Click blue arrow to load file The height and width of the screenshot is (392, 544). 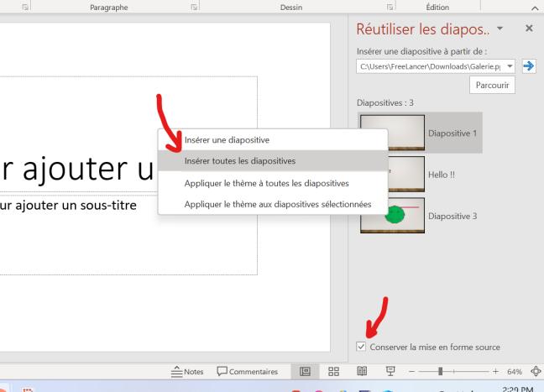529,65
